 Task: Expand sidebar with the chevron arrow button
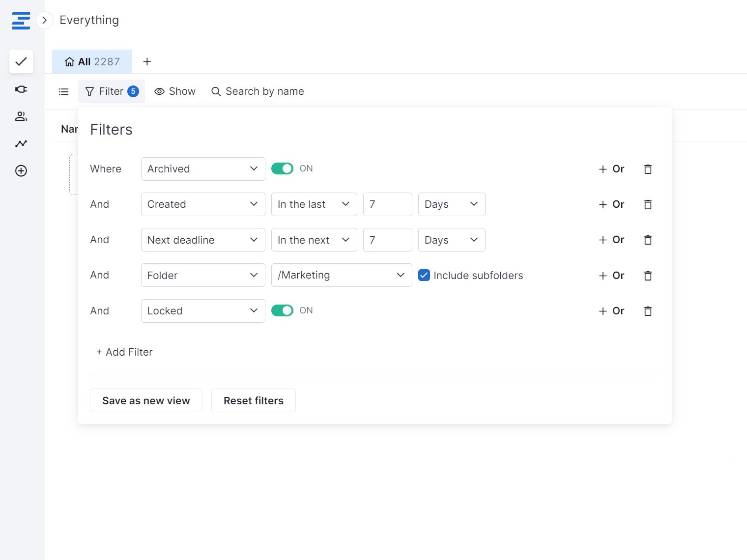pyautogui.click(x=45, y=20)
